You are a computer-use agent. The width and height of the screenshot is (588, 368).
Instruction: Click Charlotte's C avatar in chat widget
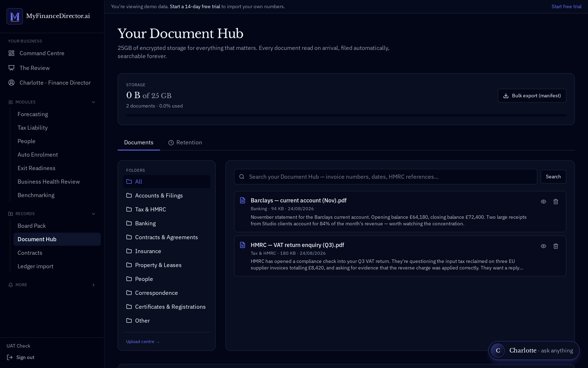click(498, 350)
